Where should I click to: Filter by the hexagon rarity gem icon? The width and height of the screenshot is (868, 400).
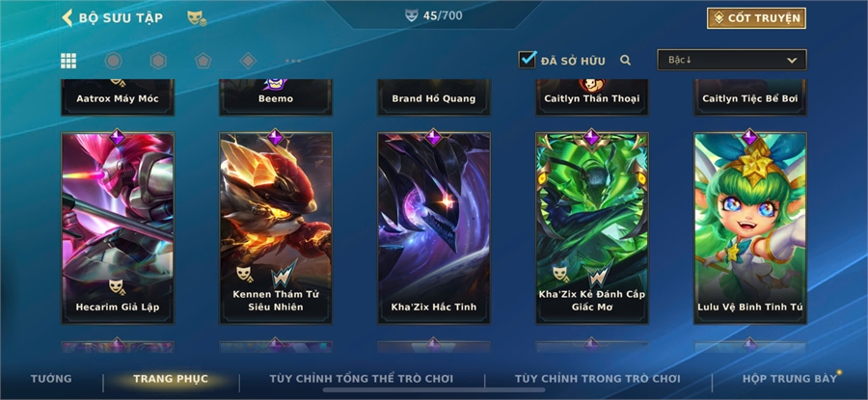(x=158, y=61)
